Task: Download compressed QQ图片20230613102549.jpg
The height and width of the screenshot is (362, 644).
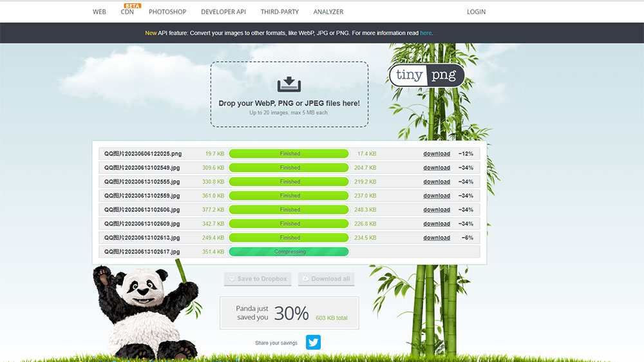Action: tap(436, 168)
